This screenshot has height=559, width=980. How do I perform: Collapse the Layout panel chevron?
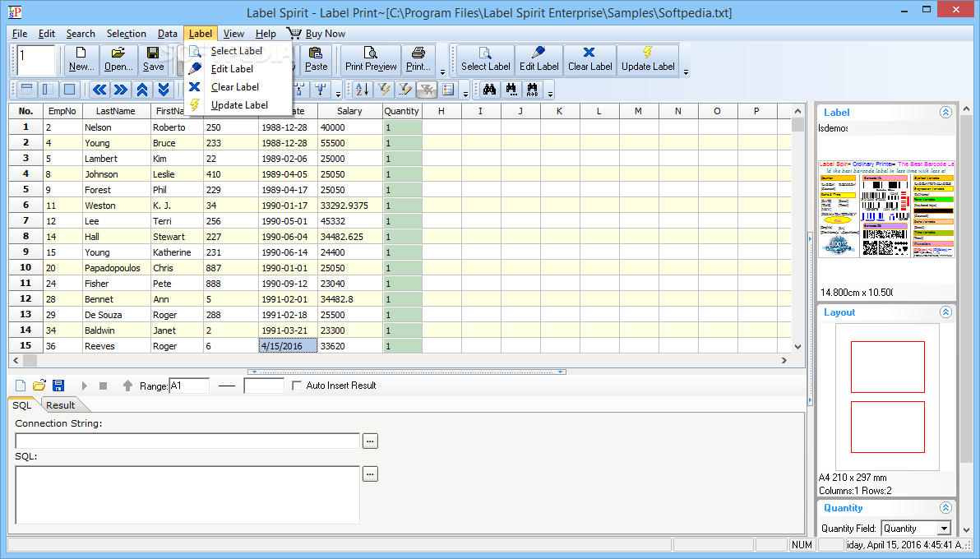tap(945, 312)
